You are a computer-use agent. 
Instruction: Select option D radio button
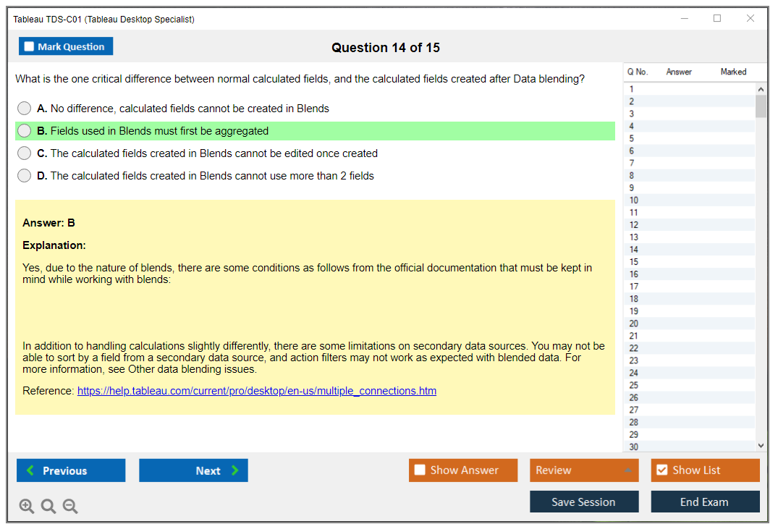[25, 176]
